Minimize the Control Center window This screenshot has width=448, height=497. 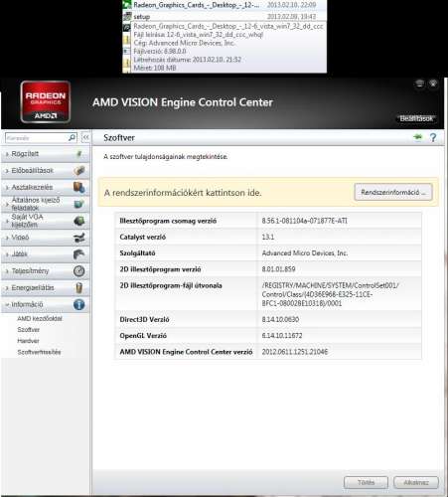419,83
